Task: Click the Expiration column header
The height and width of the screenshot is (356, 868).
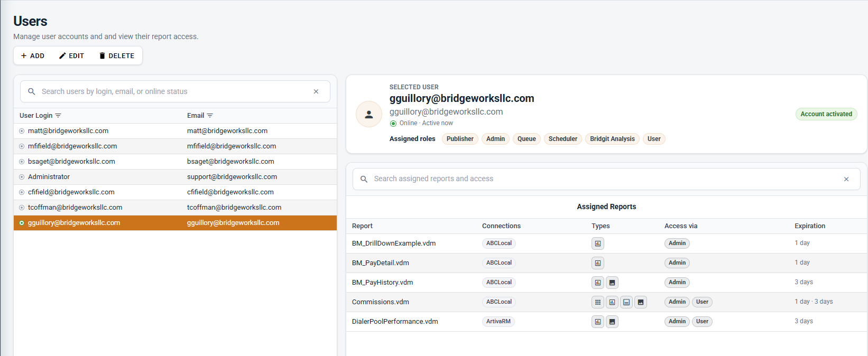Action: 810,226
